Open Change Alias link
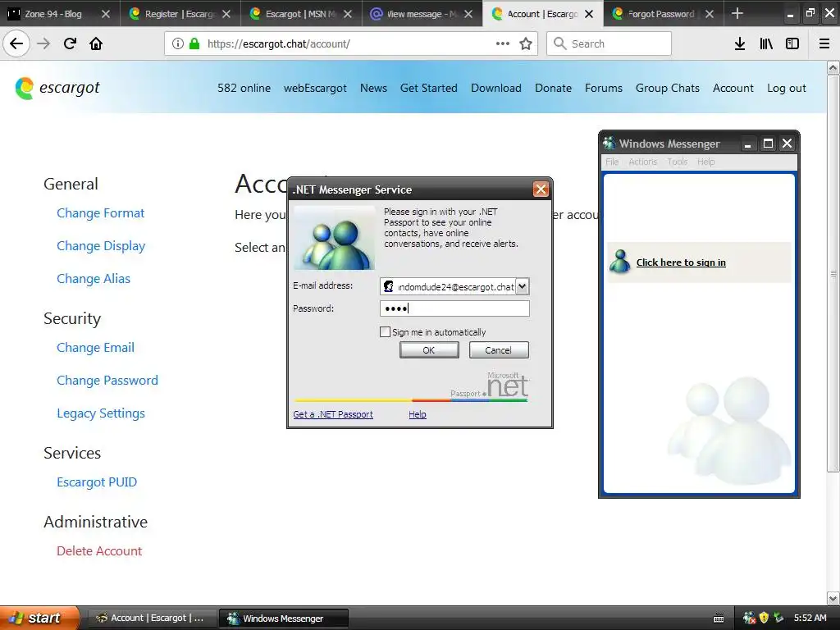The width and height of the screenshot is (840, 630). click(x=94, y=279)
